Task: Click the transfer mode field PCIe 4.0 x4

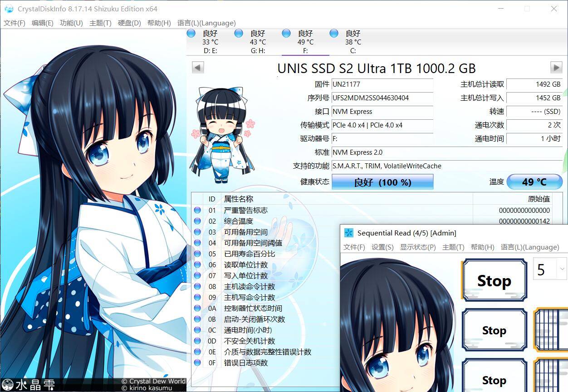Action: point(382,125)
